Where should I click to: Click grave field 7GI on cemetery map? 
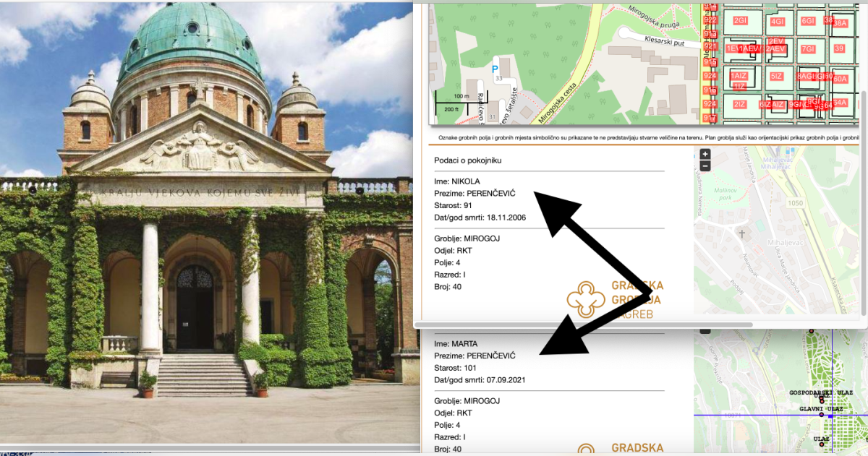click(x=808, y=49)
